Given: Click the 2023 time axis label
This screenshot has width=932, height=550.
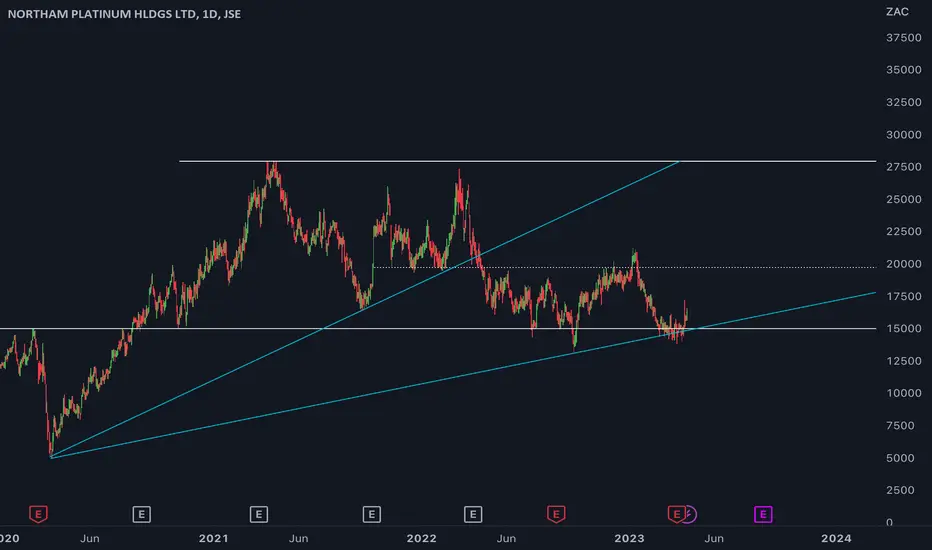Looking at the screenshot, I should (x=629, y=538).
